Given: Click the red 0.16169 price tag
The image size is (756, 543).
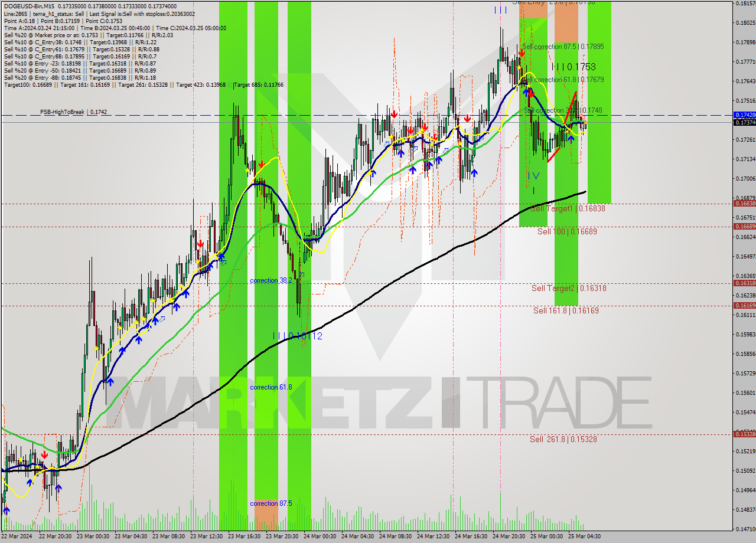Looking at the screenshot, I should click(x=744, y=305).
